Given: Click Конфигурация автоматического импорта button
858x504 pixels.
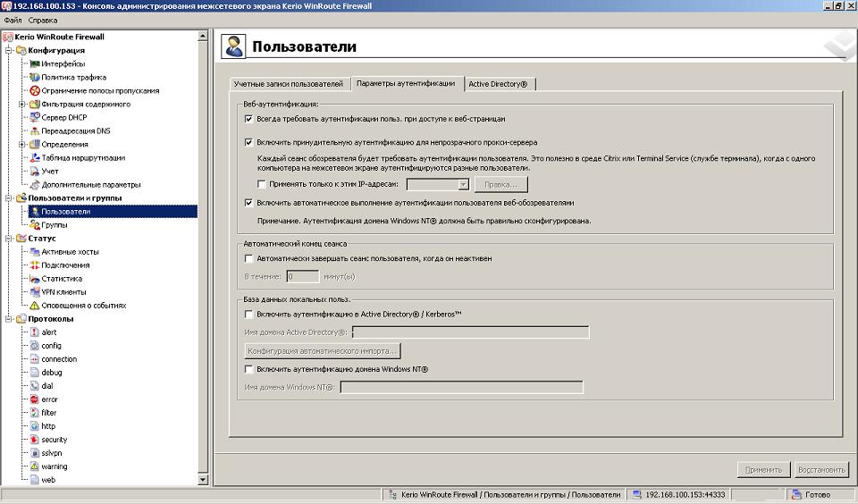Looking at the screenshot, I should click(323, 351).
